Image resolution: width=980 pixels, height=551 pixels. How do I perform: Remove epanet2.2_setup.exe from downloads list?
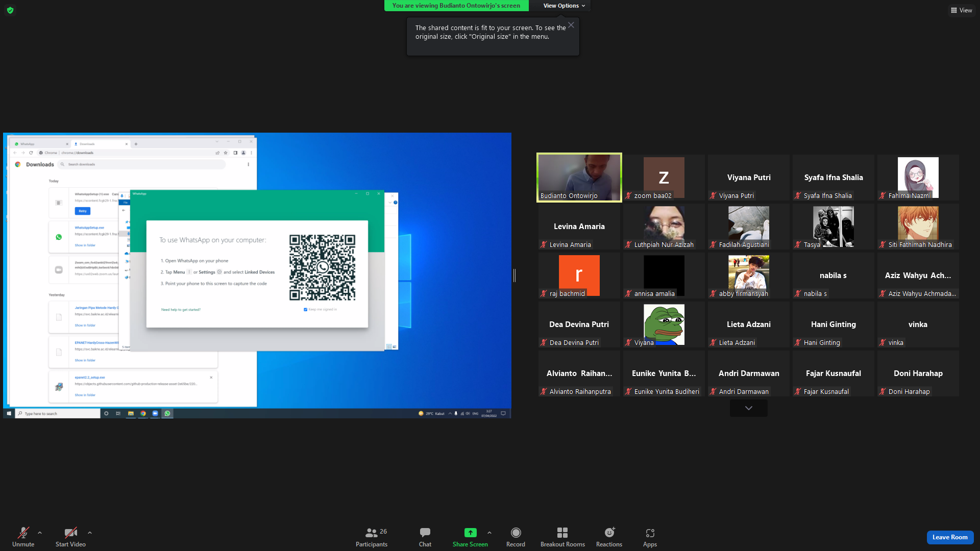tap(211, 378)
